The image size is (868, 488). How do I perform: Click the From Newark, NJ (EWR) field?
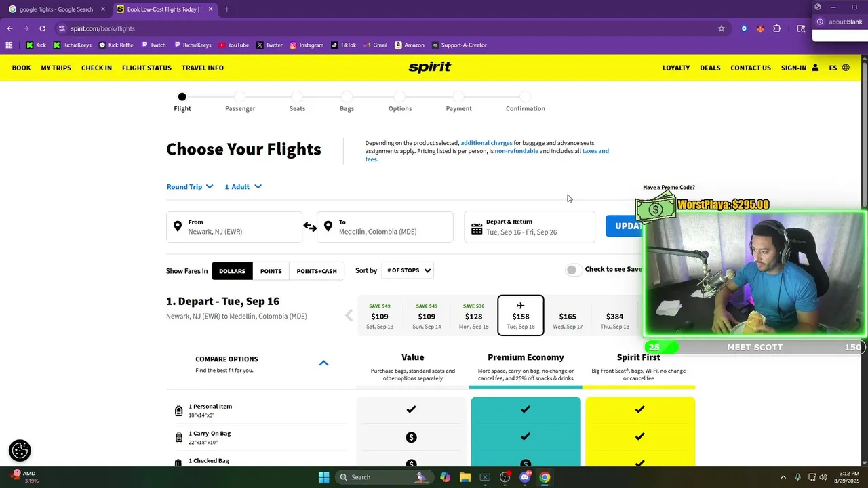coord(234,227)
